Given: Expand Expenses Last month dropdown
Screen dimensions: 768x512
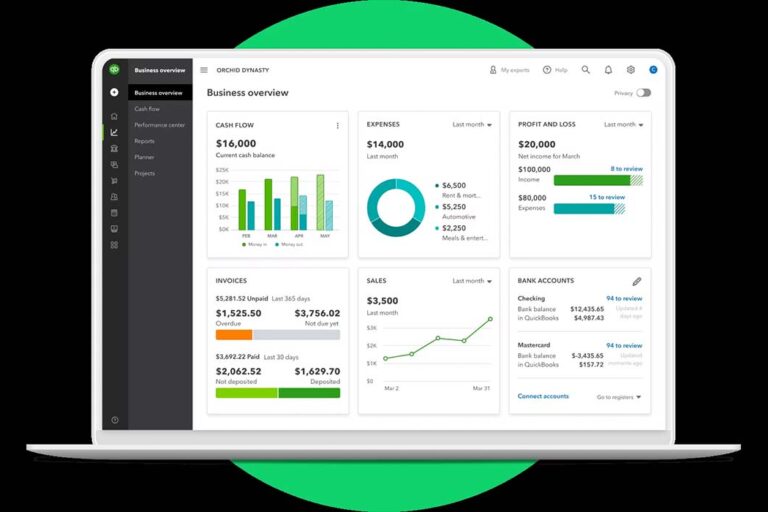Looking at the screenshot, I should coord(472,124).
